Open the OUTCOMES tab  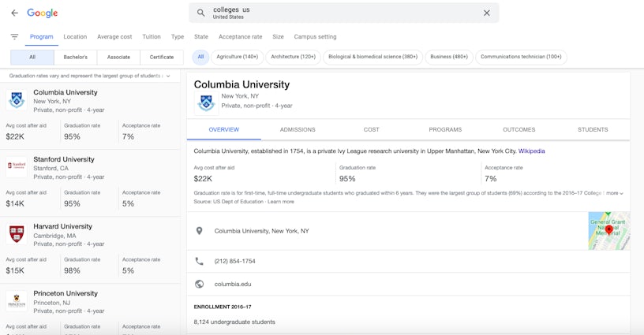point(519,129)
